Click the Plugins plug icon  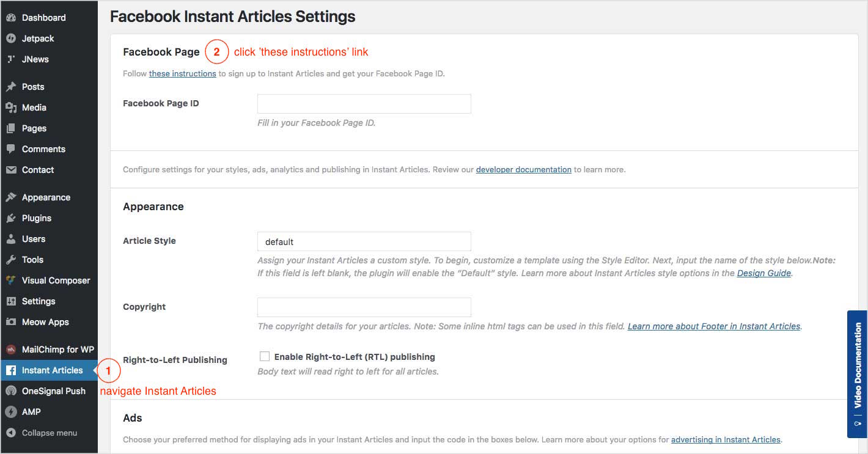coord(10,218)
